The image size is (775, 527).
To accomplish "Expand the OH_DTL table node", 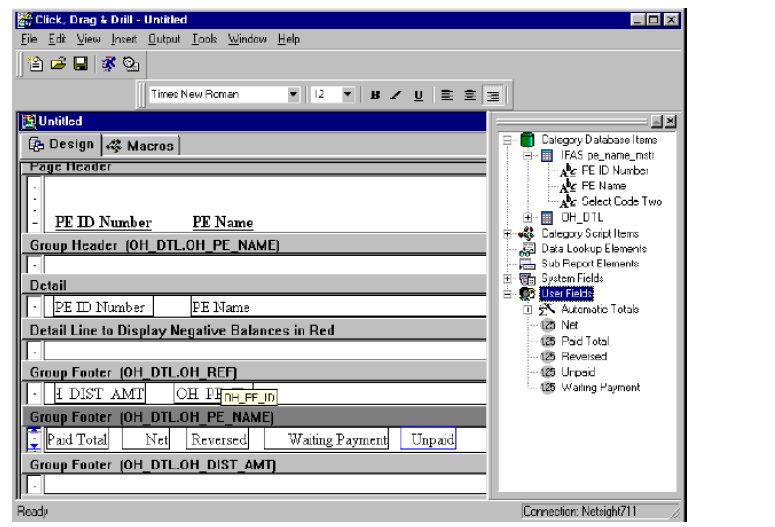I will coord(527,217).
